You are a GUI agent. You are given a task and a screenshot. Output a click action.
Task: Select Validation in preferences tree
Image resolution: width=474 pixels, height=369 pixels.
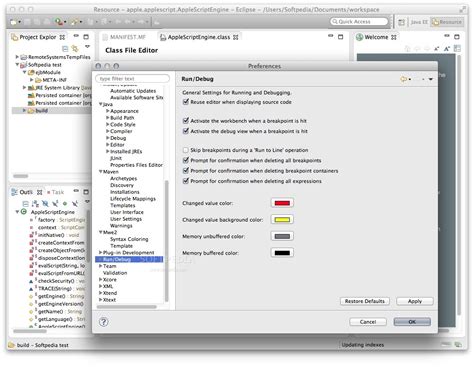(115, 273)
